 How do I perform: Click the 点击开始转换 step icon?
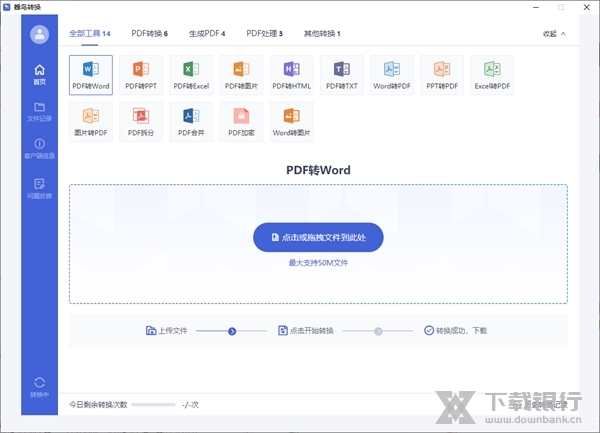click(282, 330)
